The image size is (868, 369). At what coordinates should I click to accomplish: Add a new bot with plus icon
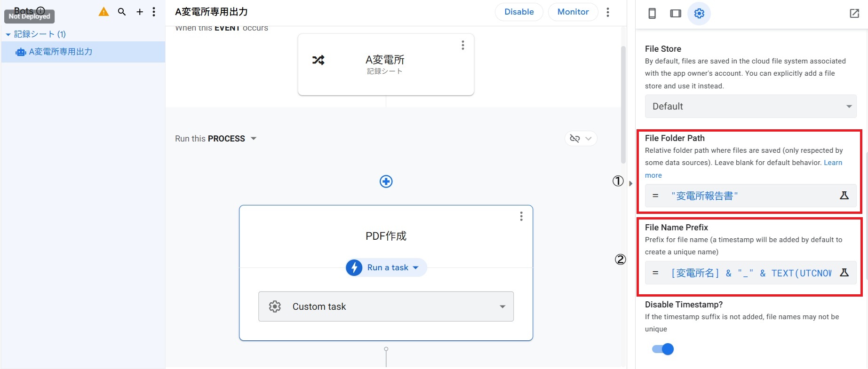140,12
